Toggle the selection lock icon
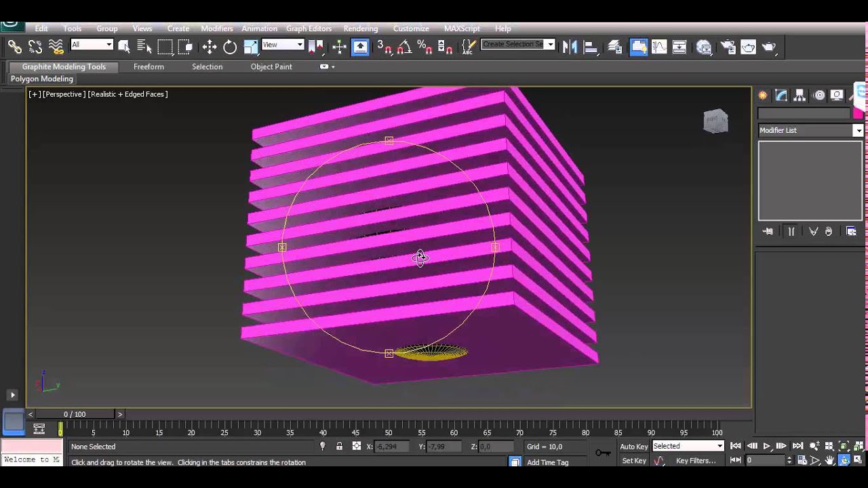Image resolution: width=868 pixels, height=488 pixels. click(x=339, y=446)
